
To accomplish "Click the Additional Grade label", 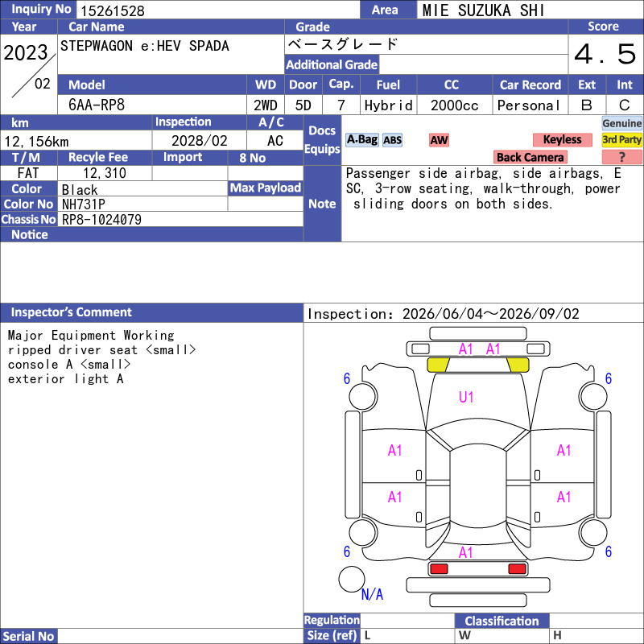I will pos(332,64).
